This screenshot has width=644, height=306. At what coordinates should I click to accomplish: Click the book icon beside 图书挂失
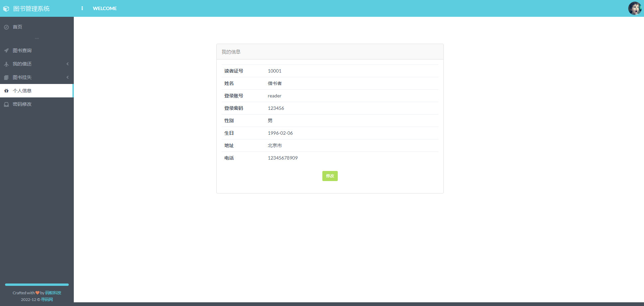pos(6,78)
